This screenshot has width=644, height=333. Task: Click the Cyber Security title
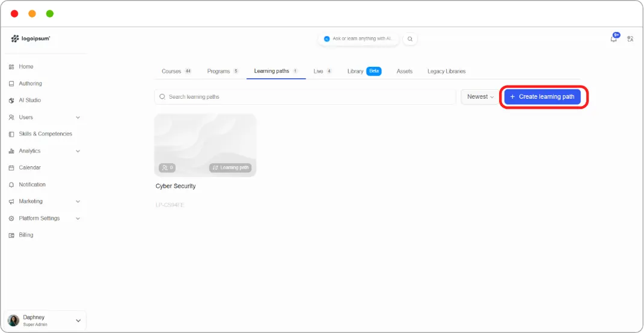tap(176, 186)
